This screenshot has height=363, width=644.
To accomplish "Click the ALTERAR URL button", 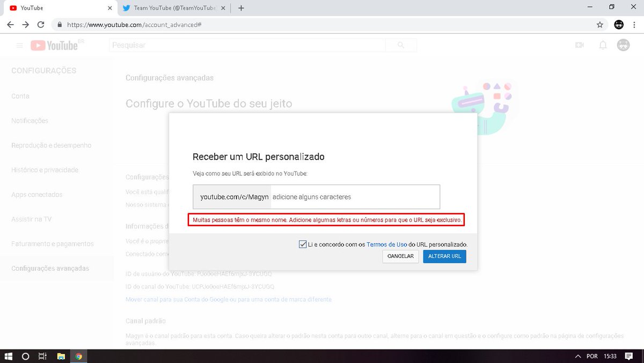I will (444, 256).
